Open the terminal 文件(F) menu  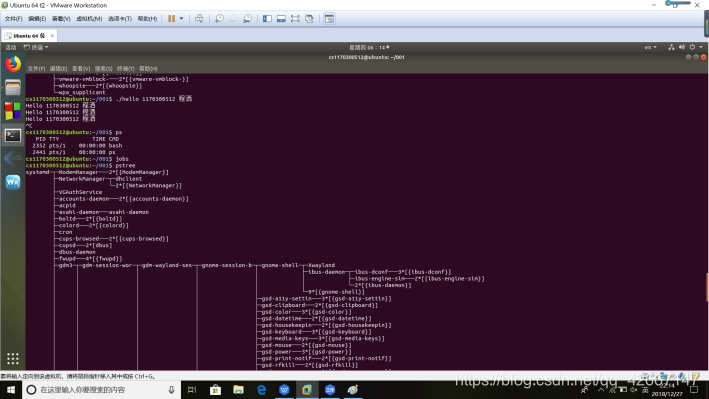click(x=36, y=68)
